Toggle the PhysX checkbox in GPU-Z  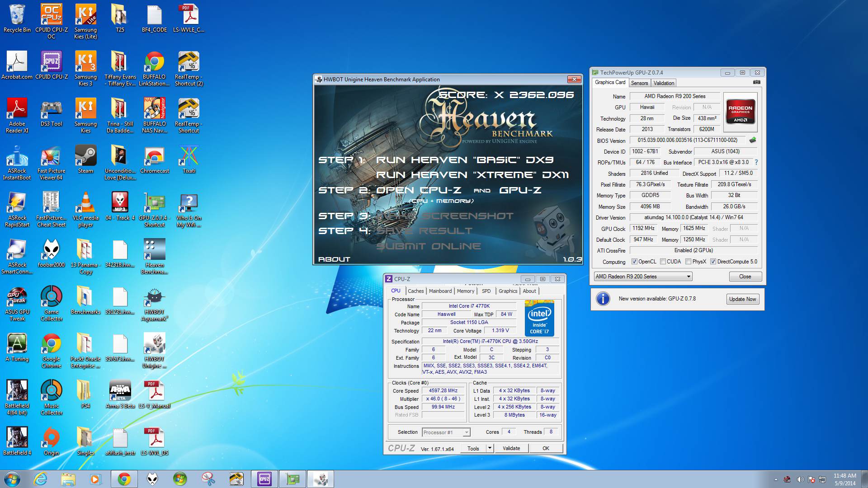[x=688, y=262]
